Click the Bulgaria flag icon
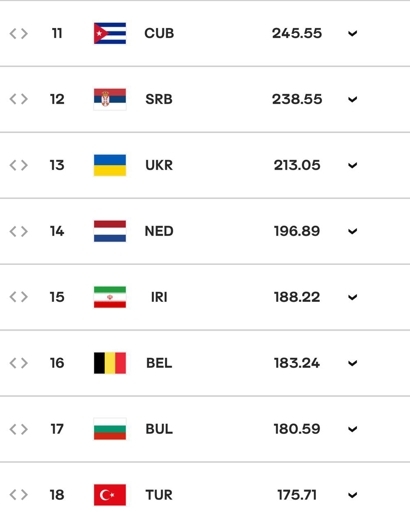Screen dimensions: 410x526 [110, 429]
